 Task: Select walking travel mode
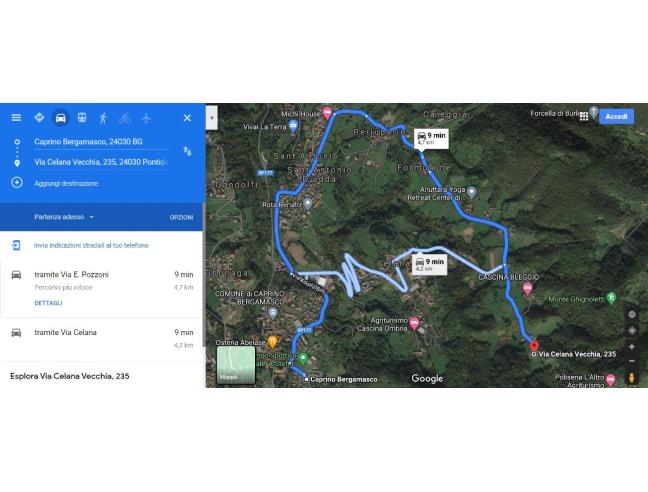tap(103, 118)
